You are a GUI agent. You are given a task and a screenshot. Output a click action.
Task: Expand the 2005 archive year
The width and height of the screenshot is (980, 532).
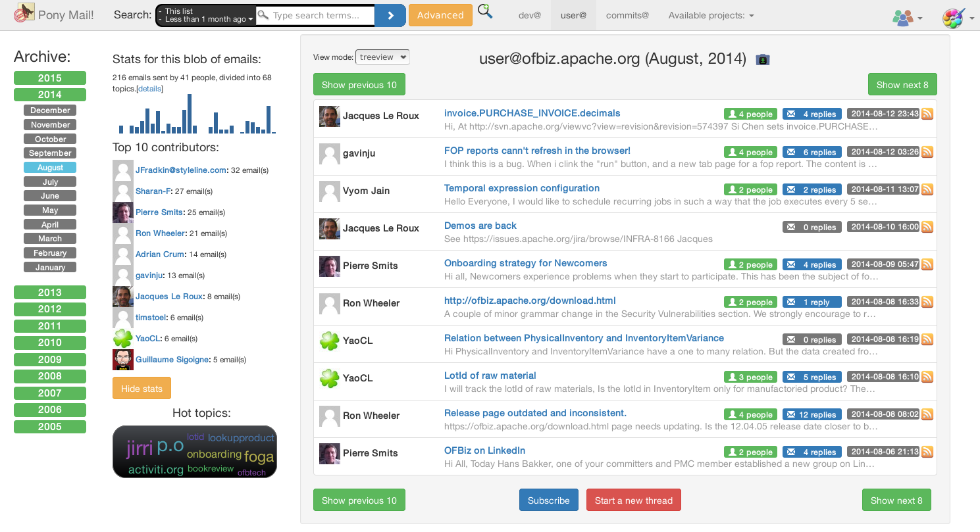point(50,427)
